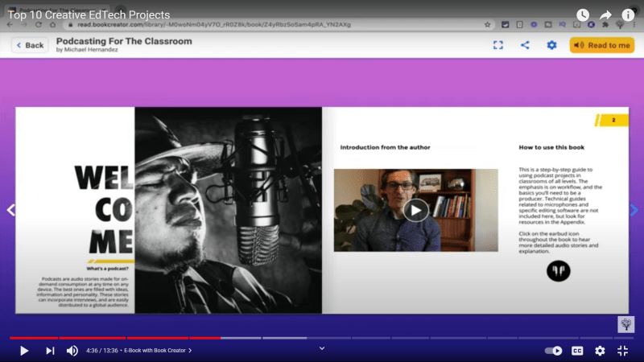Click the video progress bar

322,338
